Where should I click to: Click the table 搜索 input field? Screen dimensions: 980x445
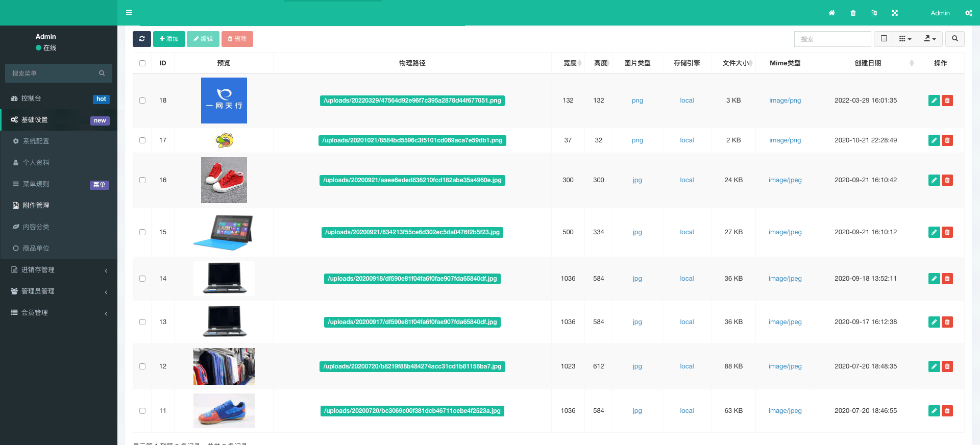832,39
